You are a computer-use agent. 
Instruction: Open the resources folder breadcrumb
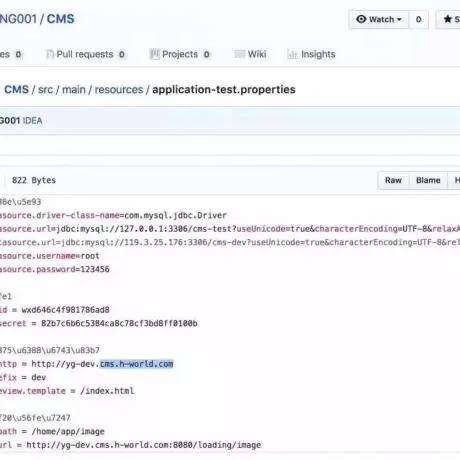(x=119, y=90)
